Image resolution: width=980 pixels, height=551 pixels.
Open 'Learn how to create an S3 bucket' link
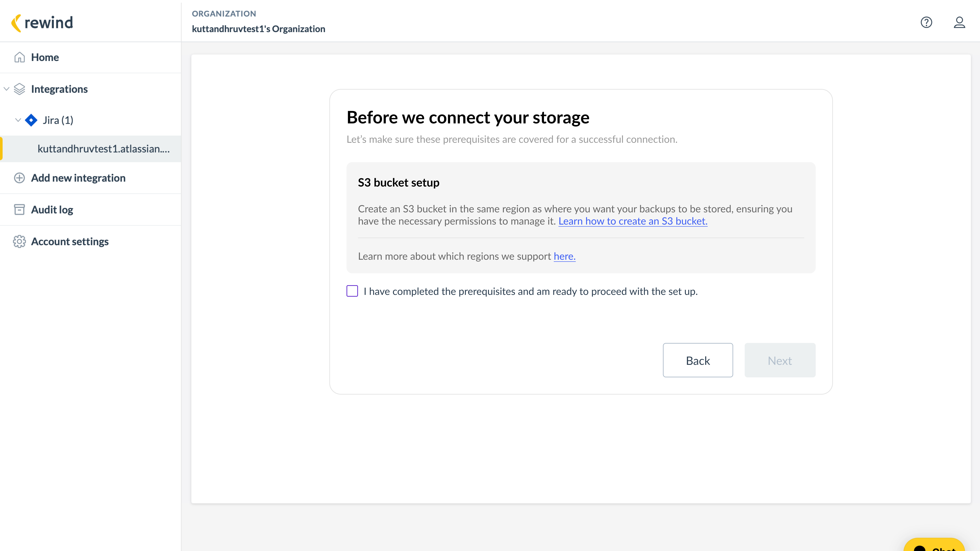click(x=633, y=221)
